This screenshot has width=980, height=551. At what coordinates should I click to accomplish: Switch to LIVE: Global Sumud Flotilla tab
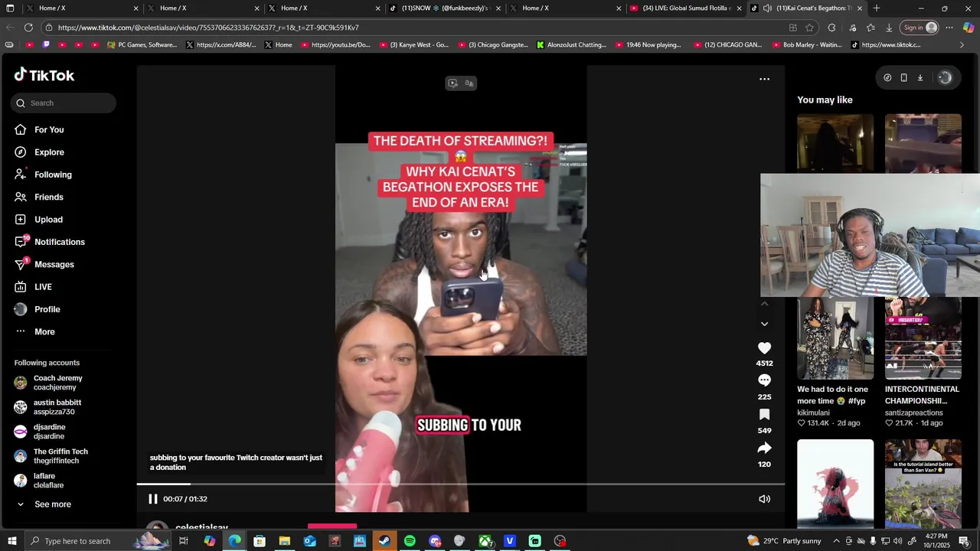click(x=685, y=8)
